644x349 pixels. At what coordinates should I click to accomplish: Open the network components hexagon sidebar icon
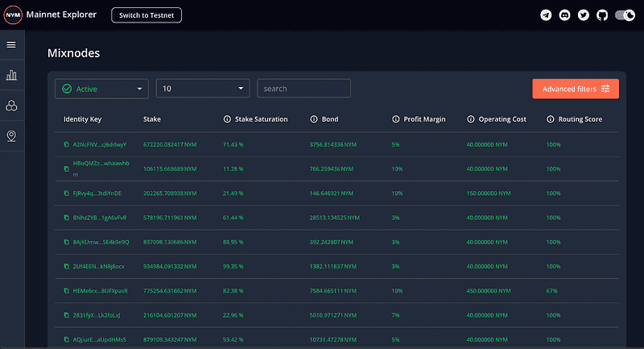click(11, 106)
